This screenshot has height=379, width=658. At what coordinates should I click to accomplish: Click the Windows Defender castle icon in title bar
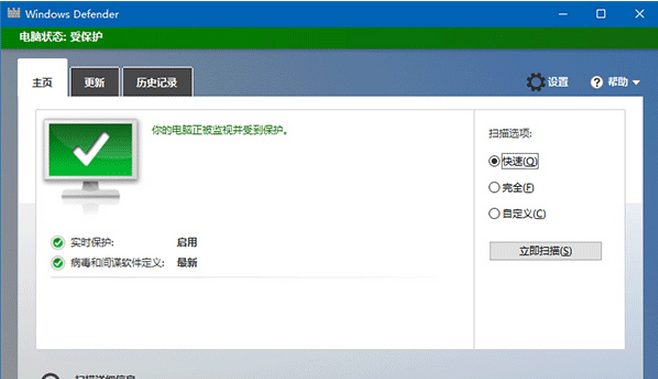pos(14,13)
